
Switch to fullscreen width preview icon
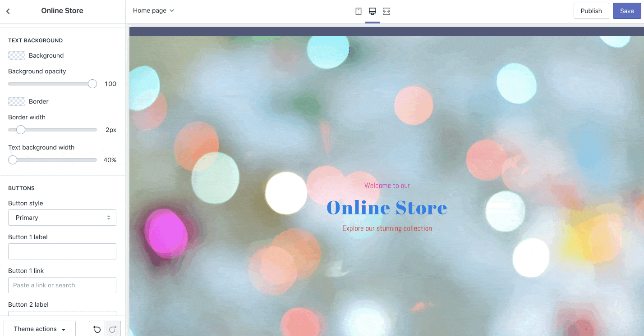tap(386, 11)
